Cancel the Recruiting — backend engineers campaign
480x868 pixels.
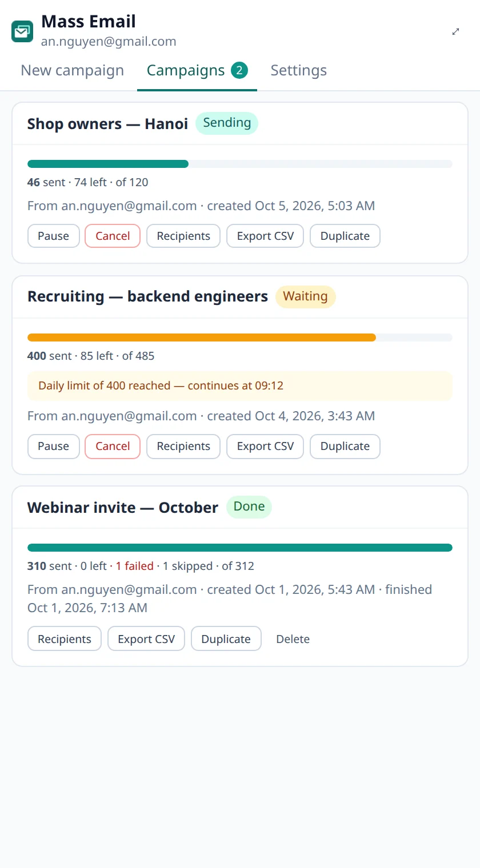point(113,446)
